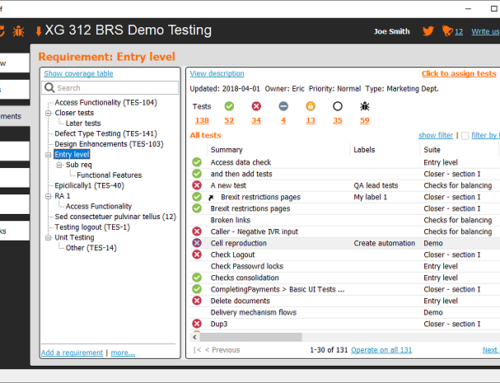The height and width of the screenshot is (383, 500).
Task: Open the Twitter bird icon
Action: [x=428, y=31]
